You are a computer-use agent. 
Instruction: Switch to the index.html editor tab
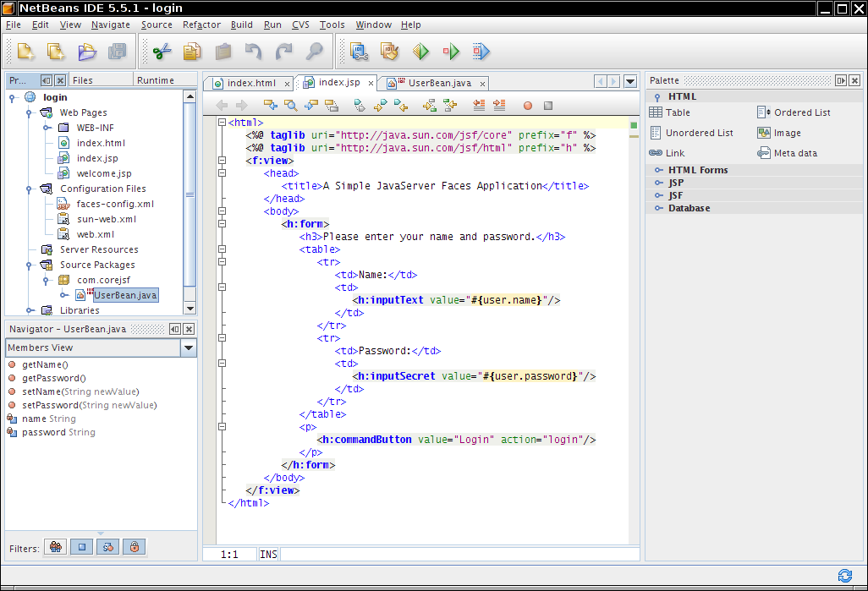tap(250, 83)
